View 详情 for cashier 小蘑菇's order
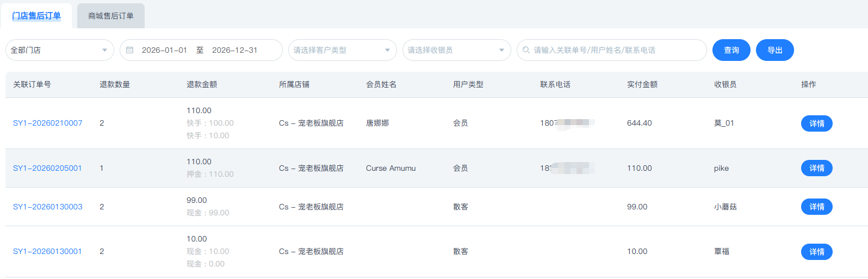Image resolution: width=868 pixels, height=279 pixels. click(816, 207)
